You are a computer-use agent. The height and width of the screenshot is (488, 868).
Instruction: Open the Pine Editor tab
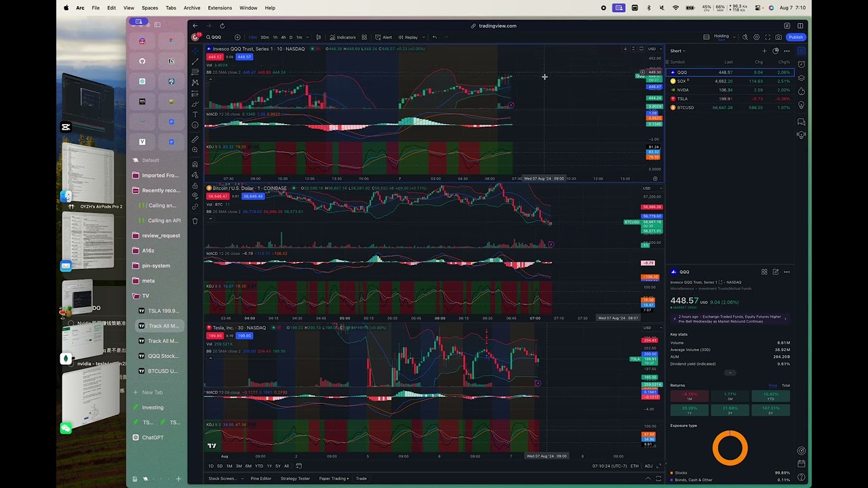tap(261, 479)
